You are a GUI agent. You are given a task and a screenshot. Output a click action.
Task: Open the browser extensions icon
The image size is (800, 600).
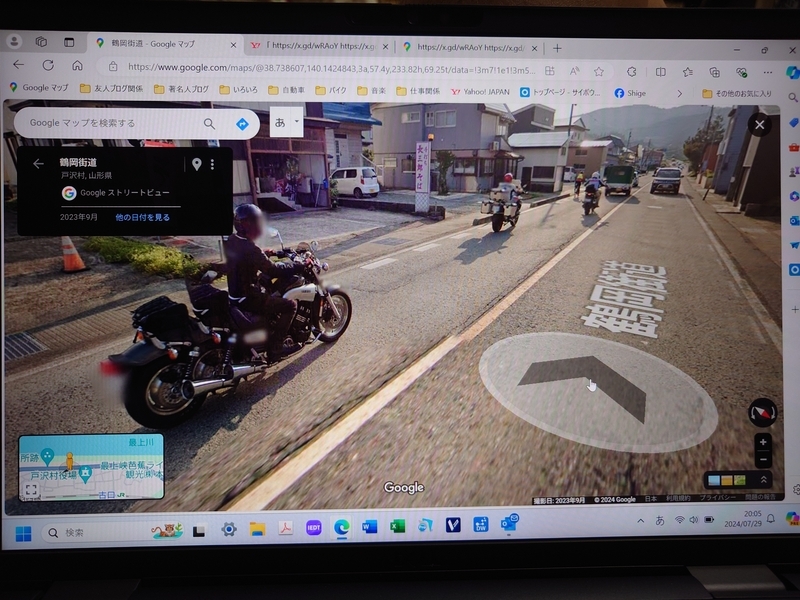[632, 72]
